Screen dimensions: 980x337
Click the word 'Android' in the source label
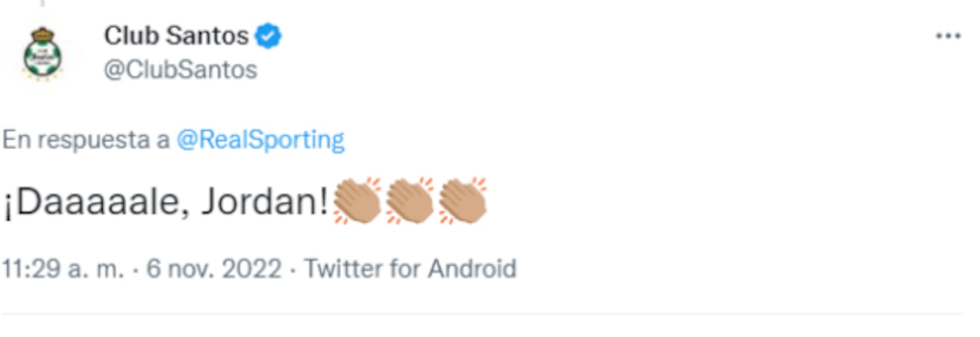pyautogui.click(x=472, y=269)
